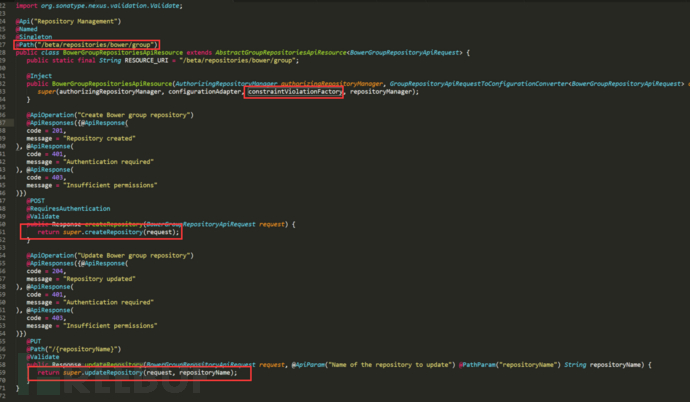Select constraintViolationFactory argument in super call
Viewport: 690px width, 402px height.
pos(294,91)
